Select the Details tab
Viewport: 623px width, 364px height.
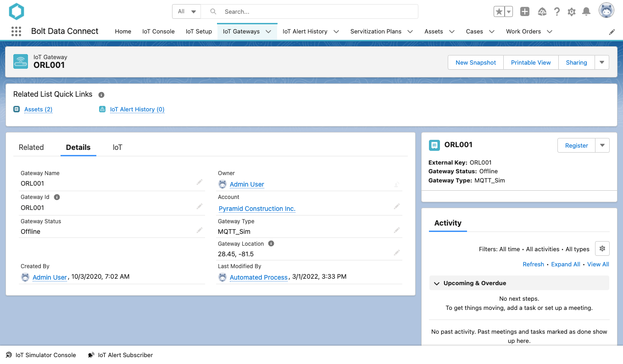[x=78, y=147]
